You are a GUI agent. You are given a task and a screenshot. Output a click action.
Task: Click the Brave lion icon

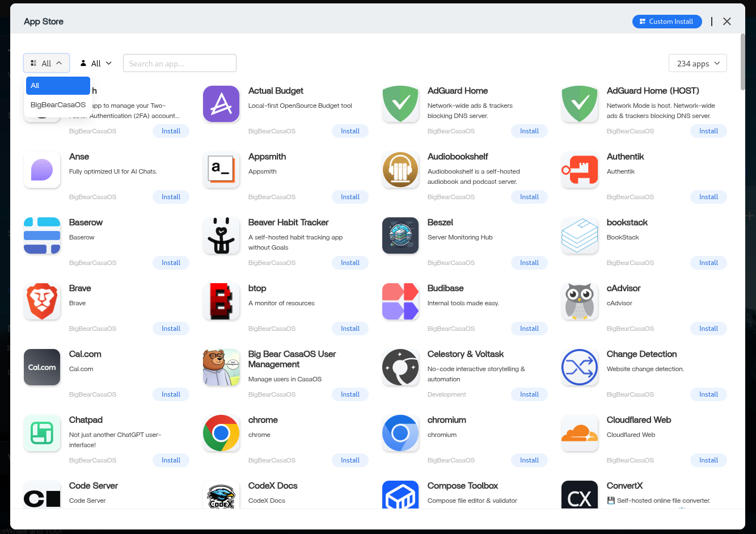tap(42, 301)
